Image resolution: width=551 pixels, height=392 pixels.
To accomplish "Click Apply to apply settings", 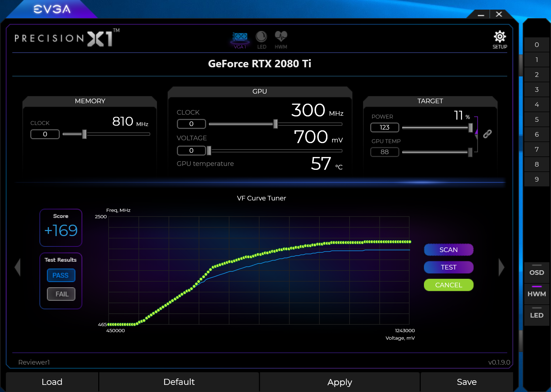I will tap(340, 382).
